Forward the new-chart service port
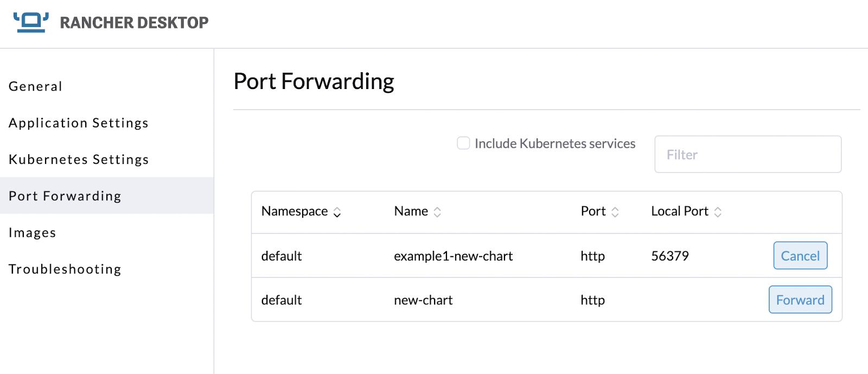The height and width of the screenshot is (374, 868). 800,300
